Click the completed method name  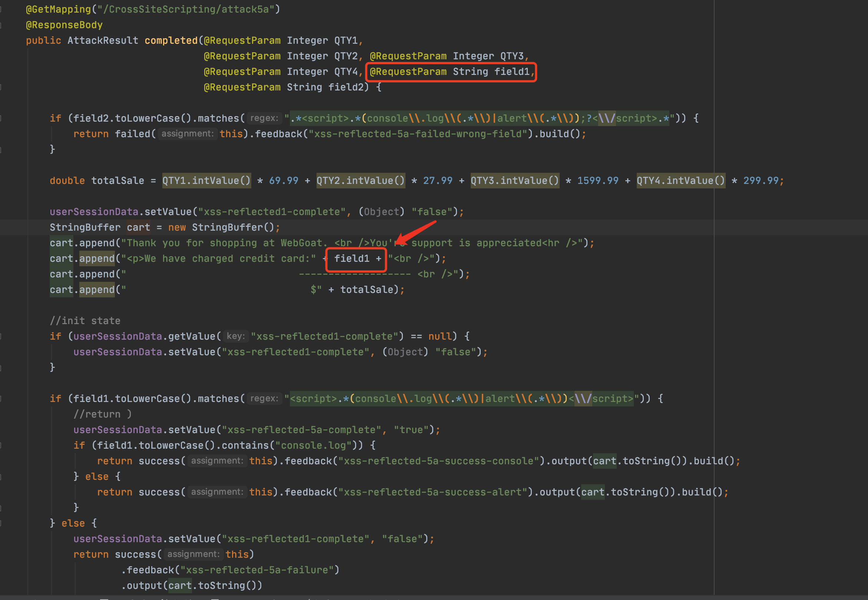171,40
